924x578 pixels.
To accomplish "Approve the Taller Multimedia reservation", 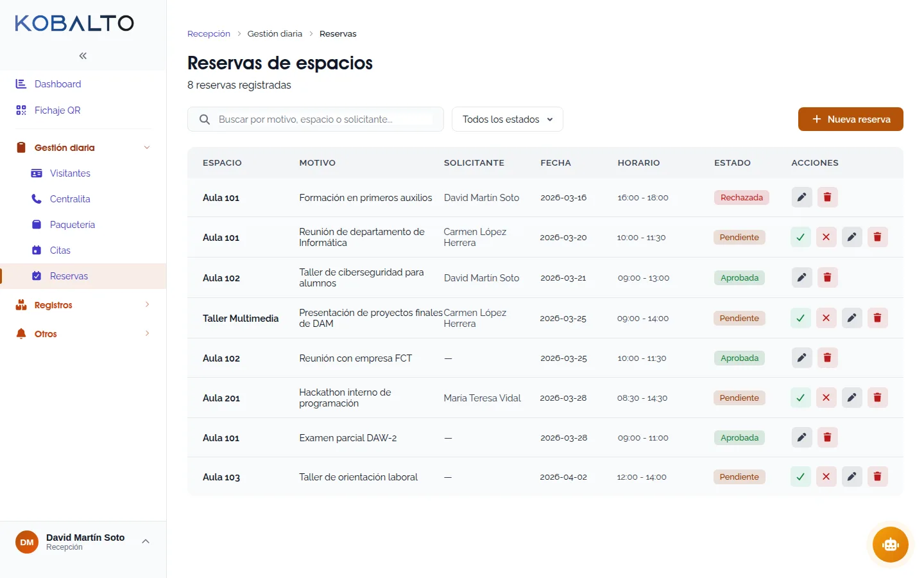I will tap(800, 318).
